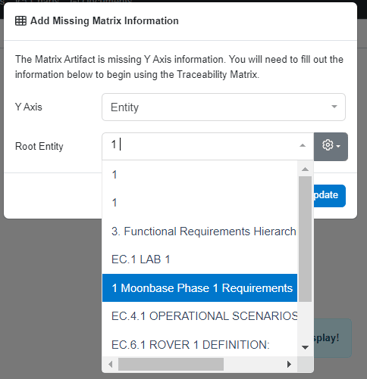Choose "EC.4.1 OPERATIONAL SCENARIOS" option
This screenshot has height=379, width=367.
(x=199, y=316)
